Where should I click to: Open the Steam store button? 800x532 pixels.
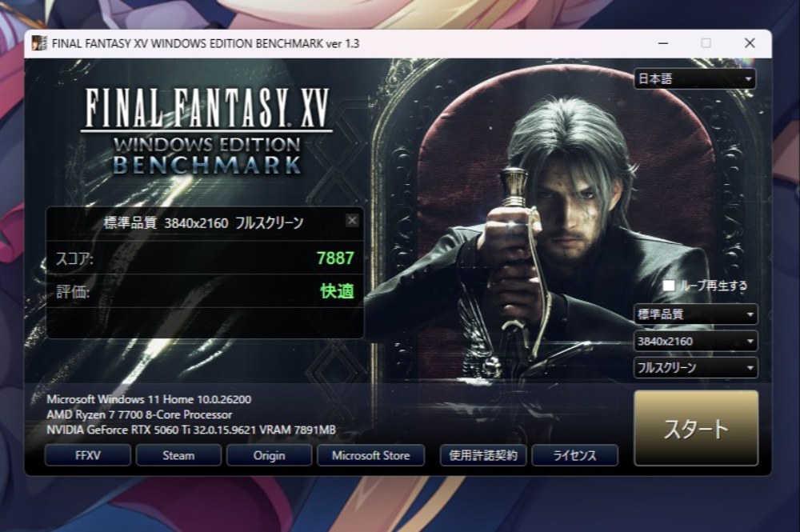click(x=178, y=455)
